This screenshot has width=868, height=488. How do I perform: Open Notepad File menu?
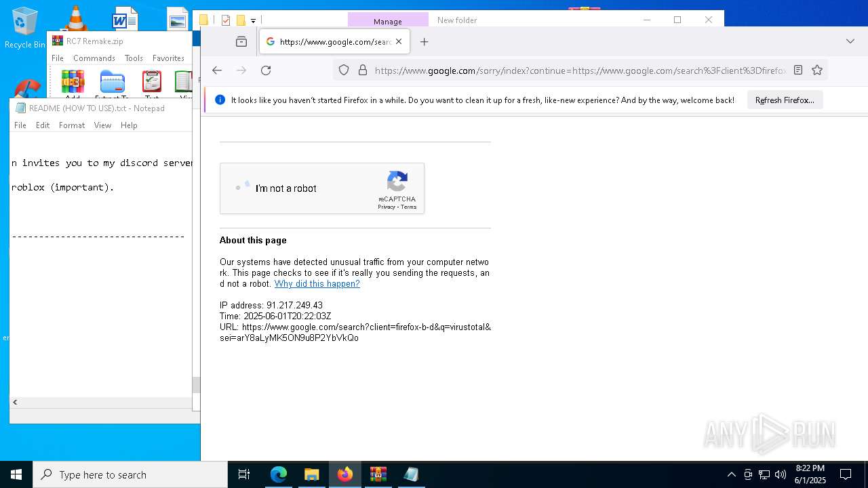(20, 125)
